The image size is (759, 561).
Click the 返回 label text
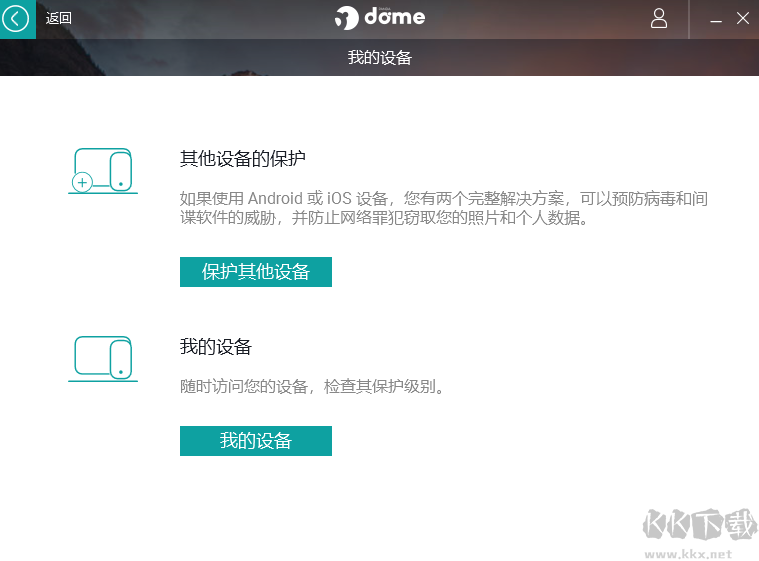pos(59,18)
